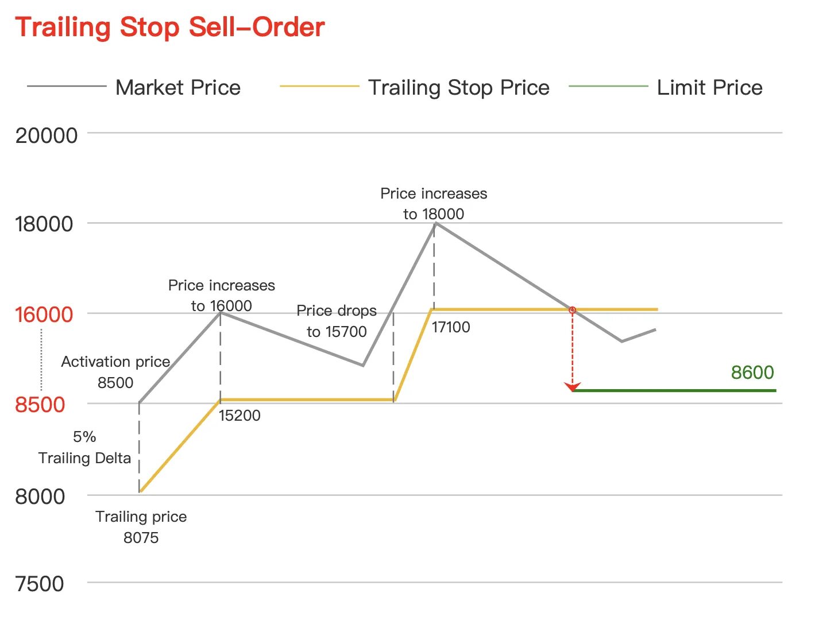Click the gray Market Price legend line
This screenshot has width=819, height=644.
pos(67,86)
